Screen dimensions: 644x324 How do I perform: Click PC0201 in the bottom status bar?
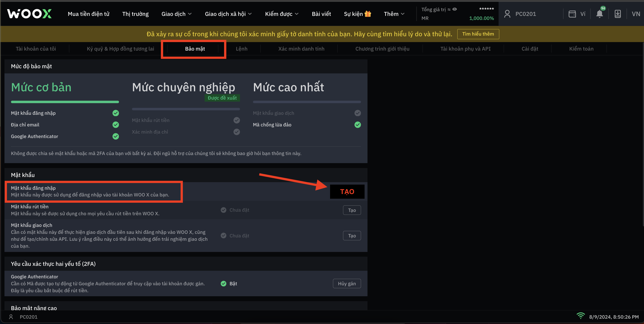[28, 317]
